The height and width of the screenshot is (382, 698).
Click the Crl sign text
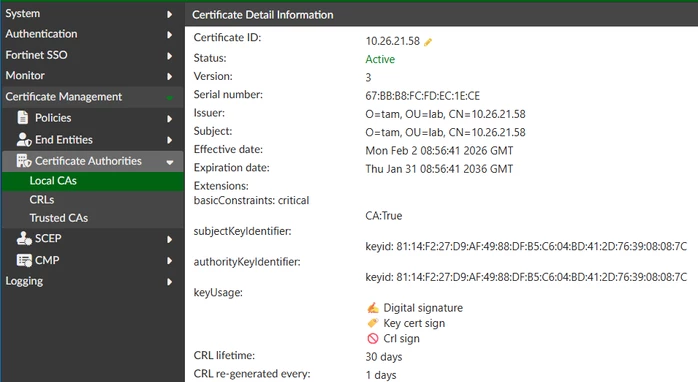coord(401,339)
